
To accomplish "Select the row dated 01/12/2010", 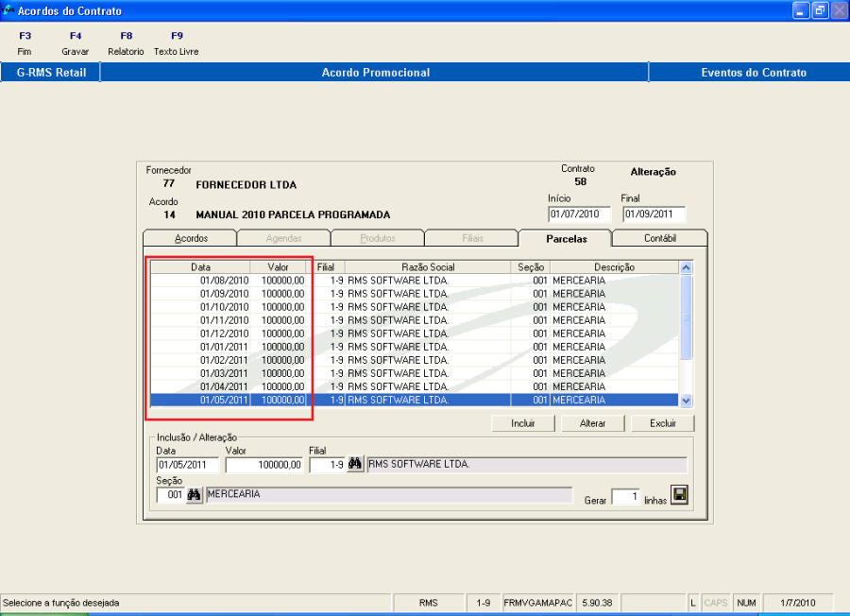I will 415,334.
